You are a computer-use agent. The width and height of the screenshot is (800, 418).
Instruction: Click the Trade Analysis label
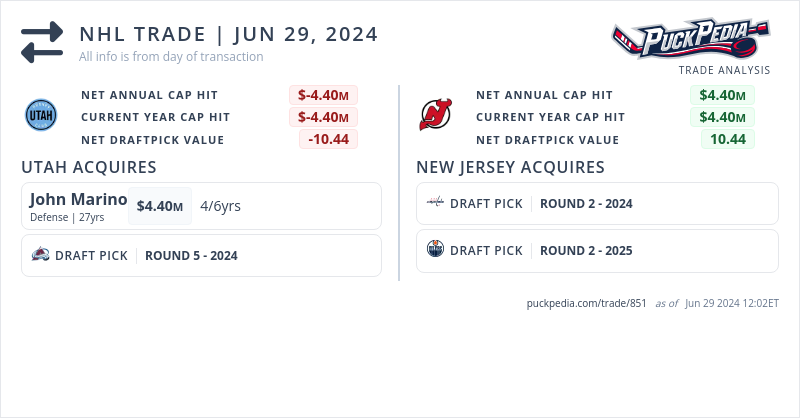(x=724, y=70)
